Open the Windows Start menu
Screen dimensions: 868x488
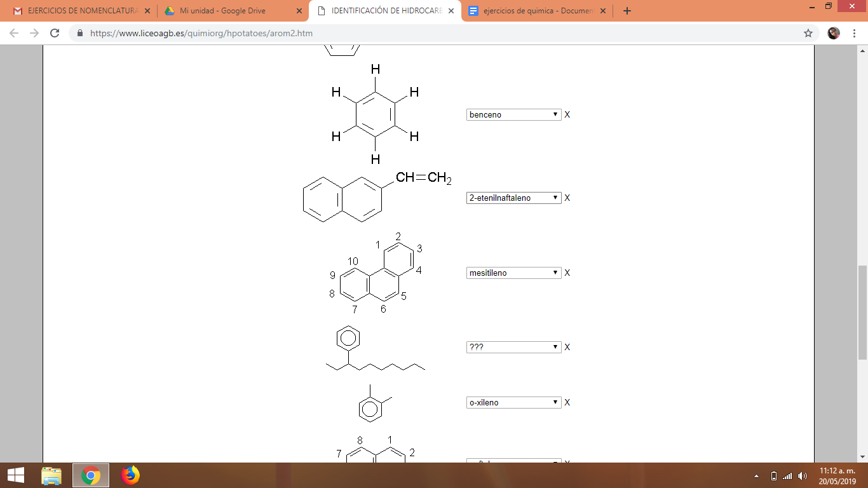click(x=15, y=475)
